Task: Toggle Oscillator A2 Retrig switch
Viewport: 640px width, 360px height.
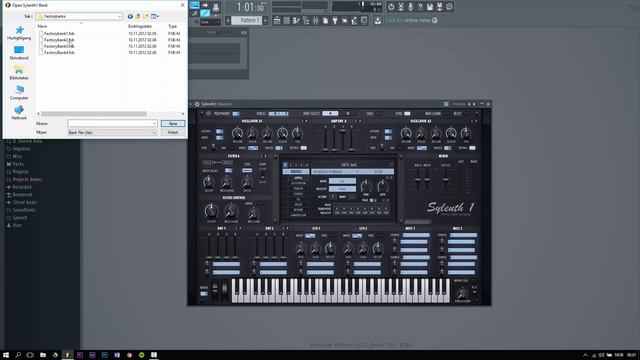Action: click(x=472, y=148)
